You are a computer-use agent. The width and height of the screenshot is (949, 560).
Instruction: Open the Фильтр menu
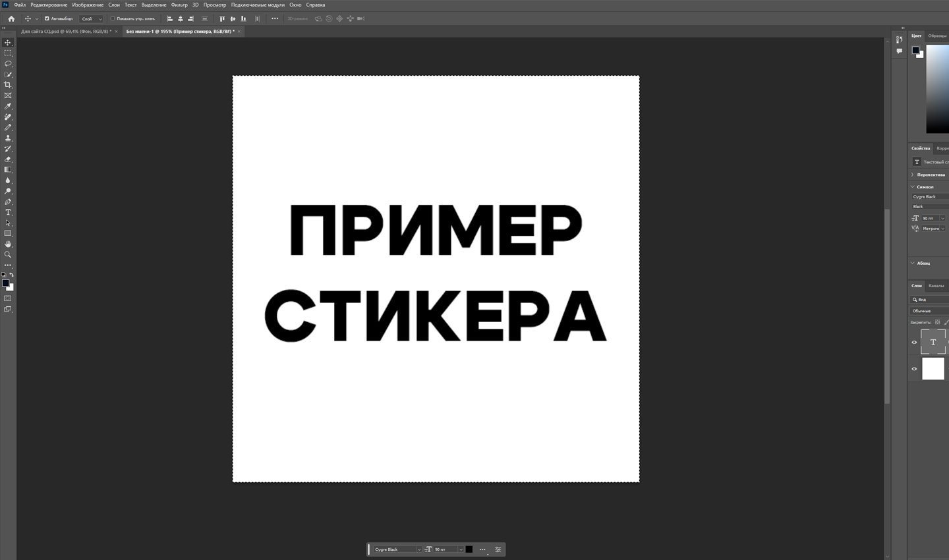click(179, 5)
